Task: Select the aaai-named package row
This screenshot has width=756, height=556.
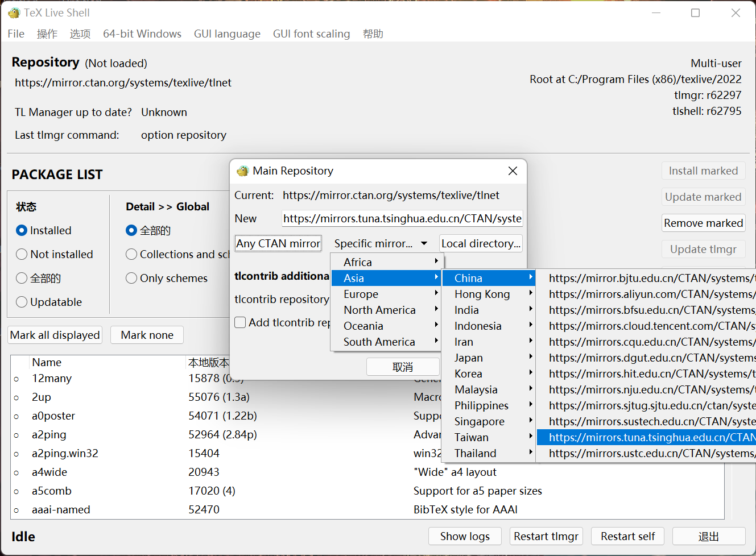Action: click(367, 510)
